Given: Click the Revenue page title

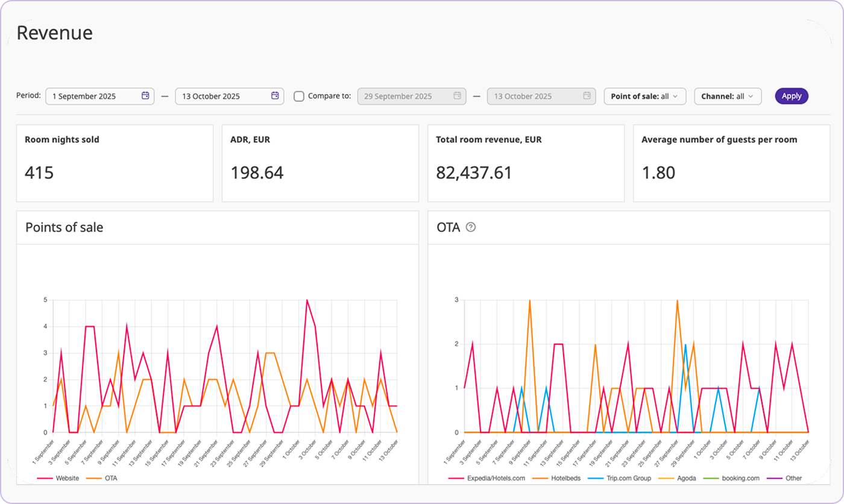Looking at the screenshot, I should tap(55, 33).
